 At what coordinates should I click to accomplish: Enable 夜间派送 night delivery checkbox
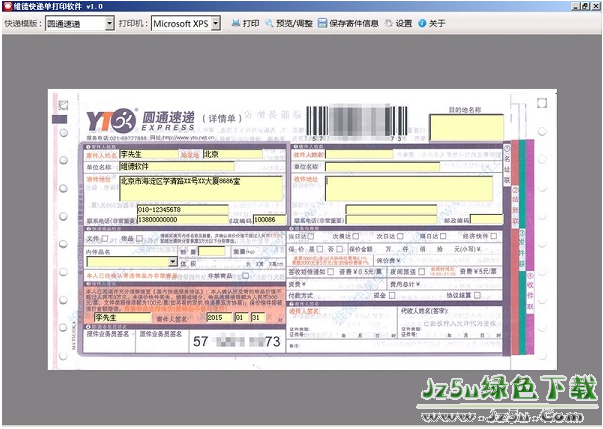point(421,272)
